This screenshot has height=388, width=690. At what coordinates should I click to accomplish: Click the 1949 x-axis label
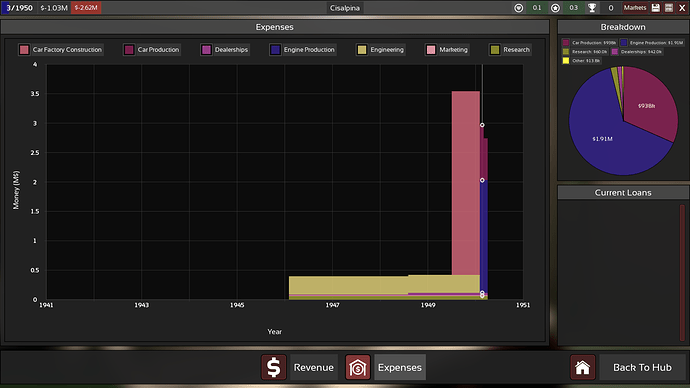click(428, 305)
